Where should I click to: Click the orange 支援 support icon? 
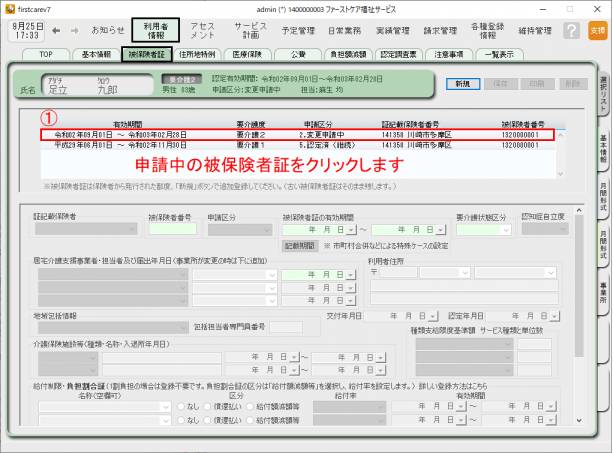pyautogui.click(x=597, y=31)
